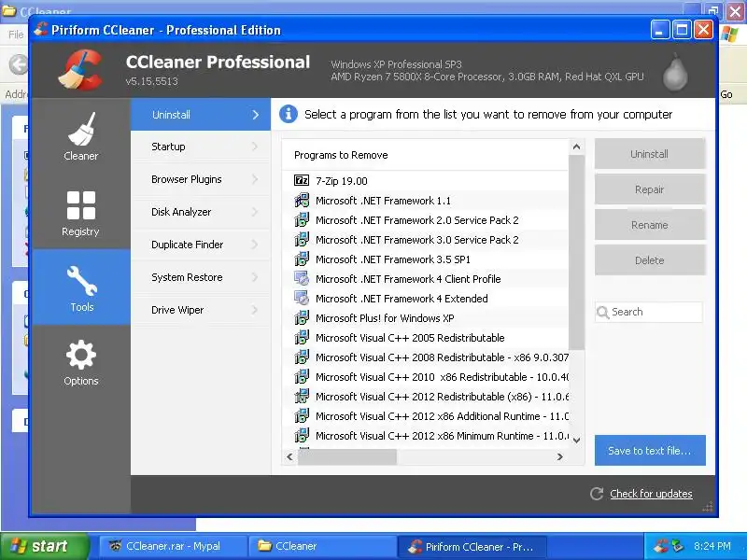The height and width of the screenshot is (560, 747).
Task: Click icon beside Visual C++ 2008 Redistributable
Action: pyautogui.click(x=302, y=357)
